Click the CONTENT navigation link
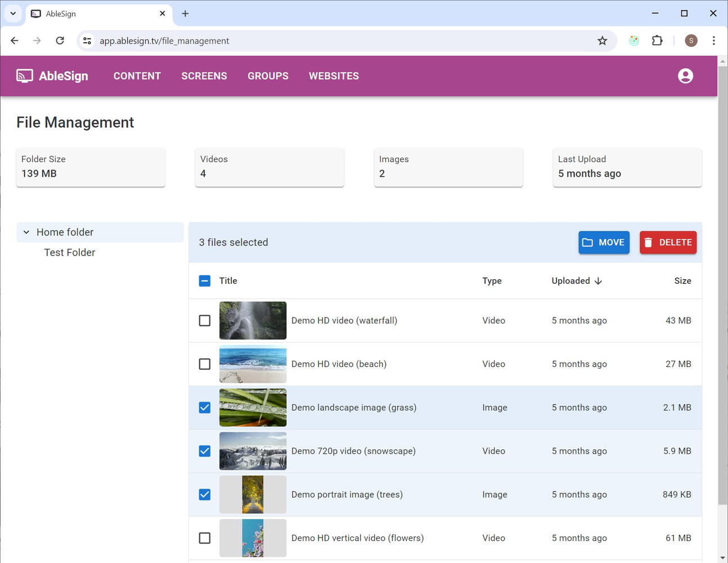 coord(137,76)
